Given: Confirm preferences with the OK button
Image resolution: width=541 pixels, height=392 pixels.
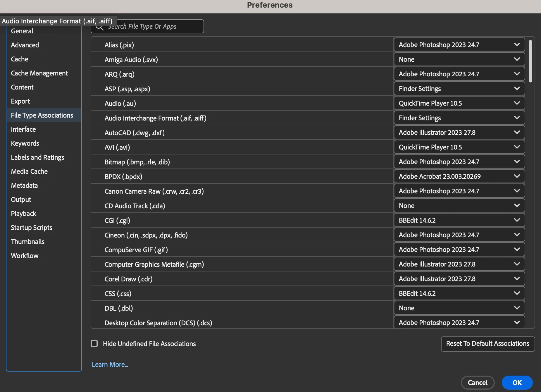Looking at the screenshot, I should point(517,383).
